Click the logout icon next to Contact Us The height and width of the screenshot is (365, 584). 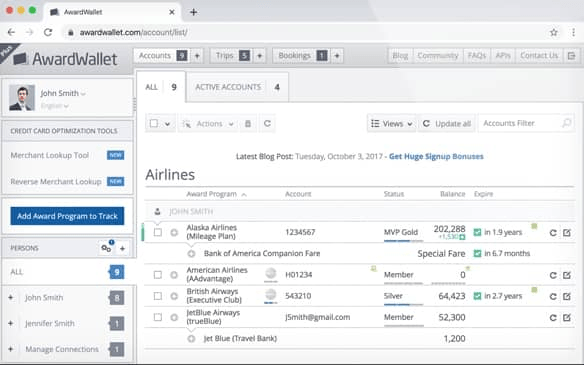pos(571,56)
